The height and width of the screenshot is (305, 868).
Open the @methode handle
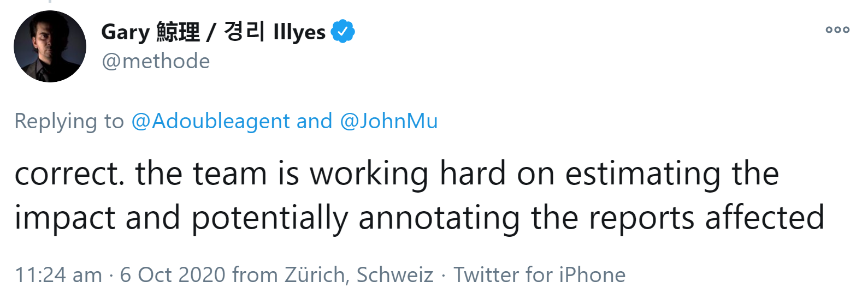pyautogui.click(x=156, y=61)
